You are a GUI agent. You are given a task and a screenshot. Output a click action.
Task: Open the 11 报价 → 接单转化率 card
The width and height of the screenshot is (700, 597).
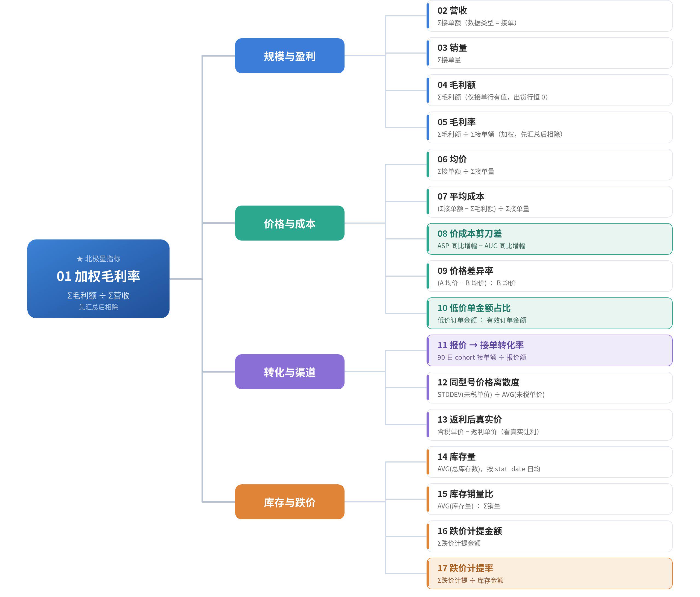point(549,350)
